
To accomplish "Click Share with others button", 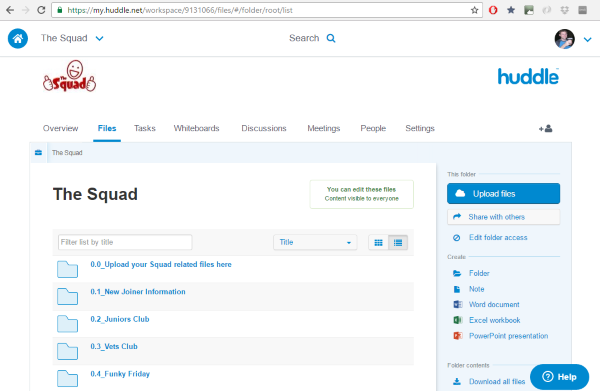I will pyautogui.click(x=503, y=217).
